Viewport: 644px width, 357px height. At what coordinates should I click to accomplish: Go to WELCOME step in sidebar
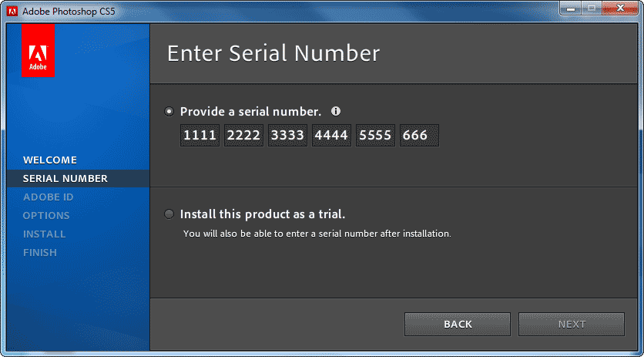click(50, 160)
